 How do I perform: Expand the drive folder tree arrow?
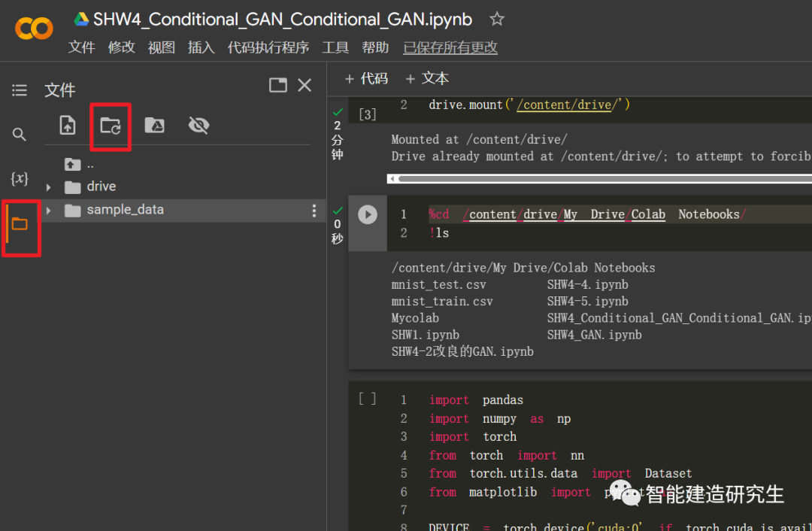pos(49,187)
